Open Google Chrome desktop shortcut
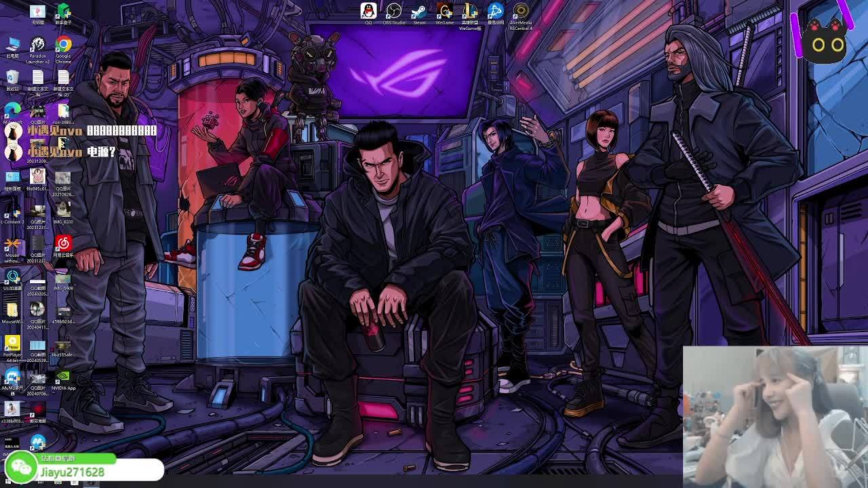 tap(63, 46)
